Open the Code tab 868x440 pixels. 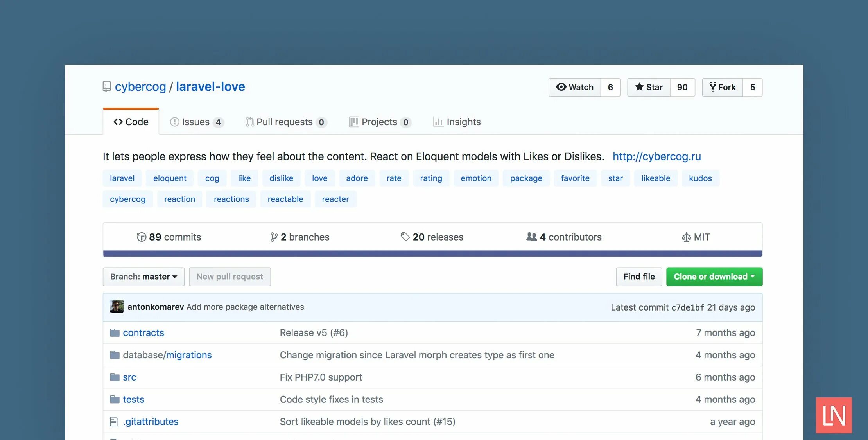click(x=131, y=122)
